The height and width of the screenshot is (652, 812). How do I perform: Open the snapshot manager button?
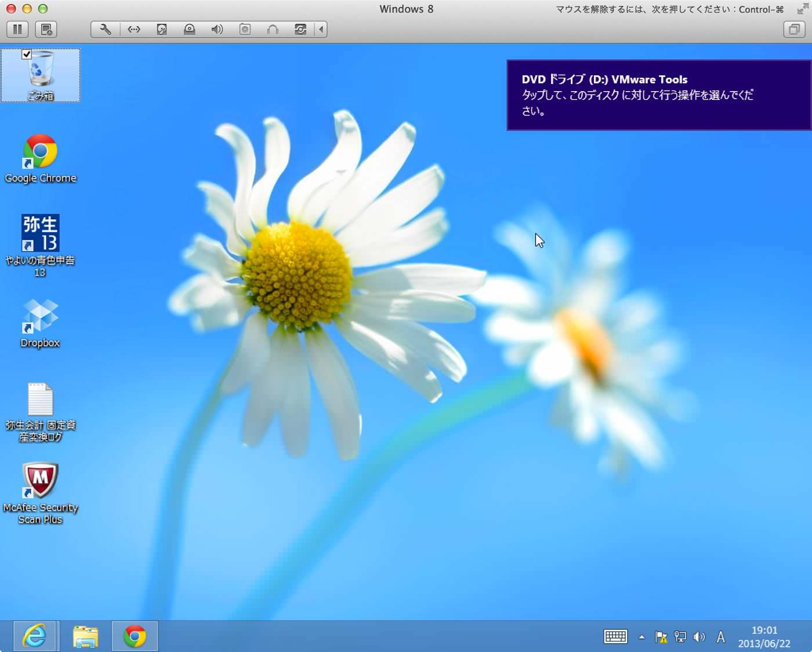click(x=46, y=29)
